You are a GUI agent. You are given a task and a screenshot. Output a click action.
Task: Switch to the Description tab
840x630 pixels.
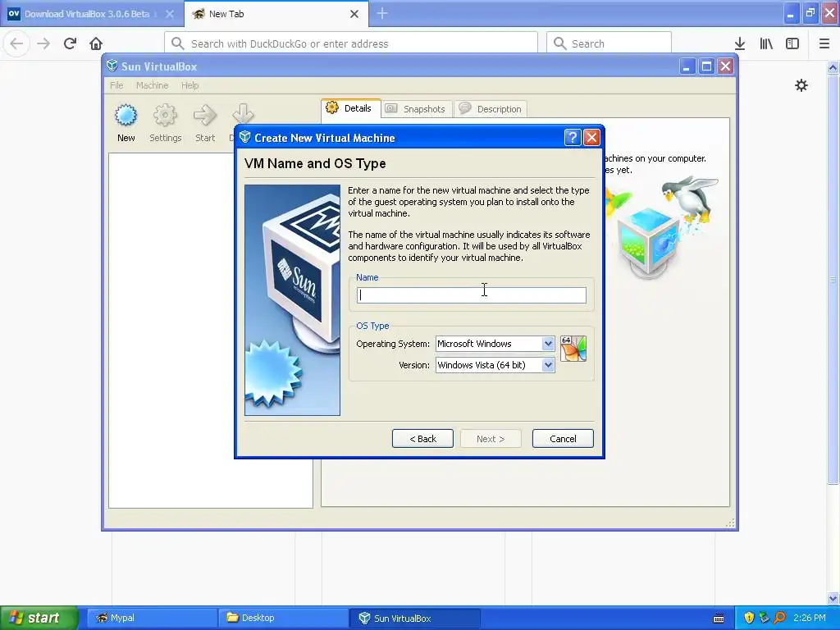(491, 109)
